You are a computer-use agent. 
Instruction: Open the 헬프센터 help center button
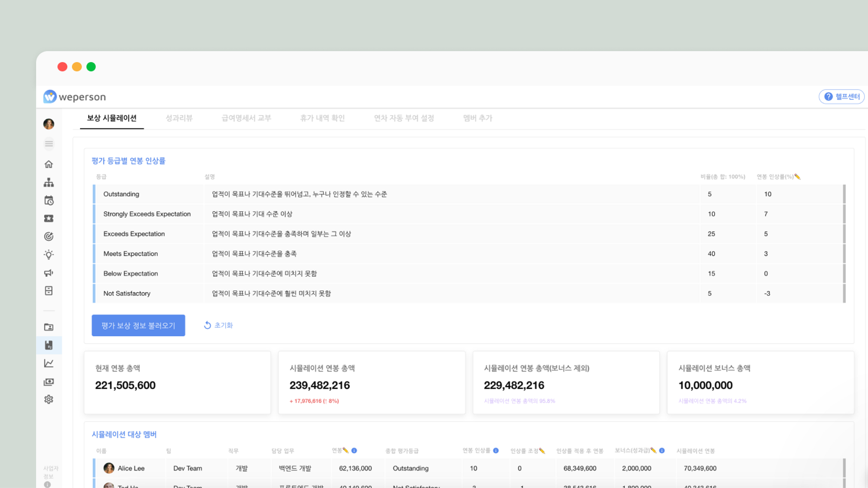[x=842, y=96]
